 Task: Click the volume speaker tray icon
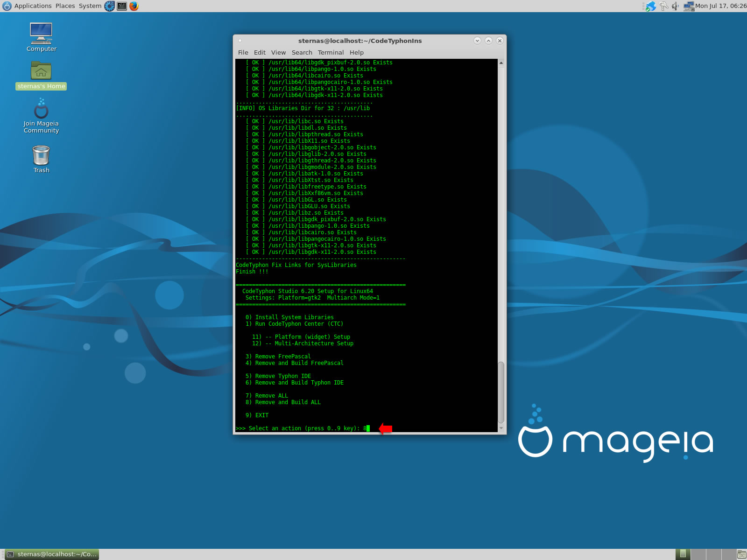tap(675, 6)
